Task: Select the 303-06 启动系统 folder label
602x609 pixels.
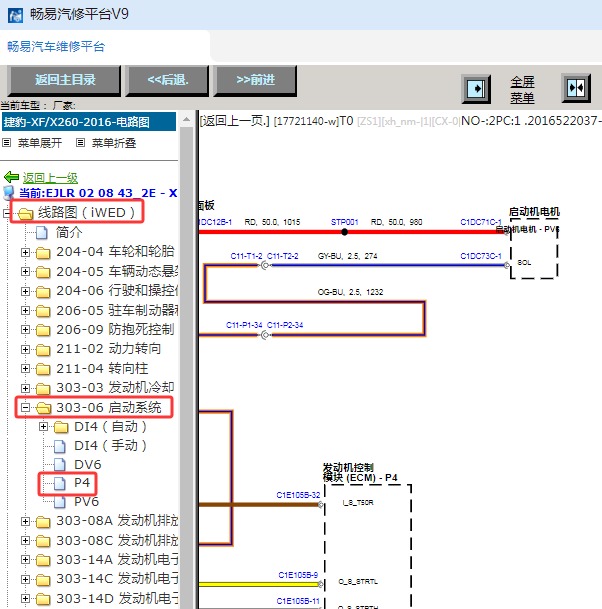Action: point(108,407)
